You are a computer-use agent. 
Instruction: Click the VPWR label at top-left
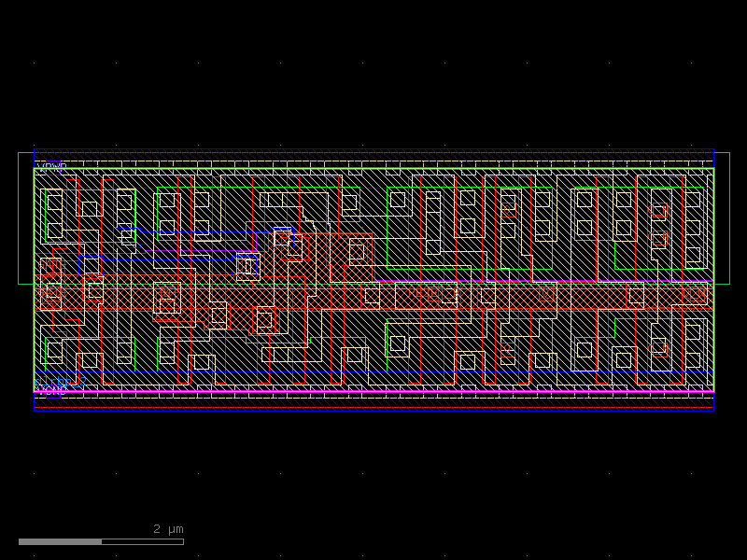[x=51, y=167]
